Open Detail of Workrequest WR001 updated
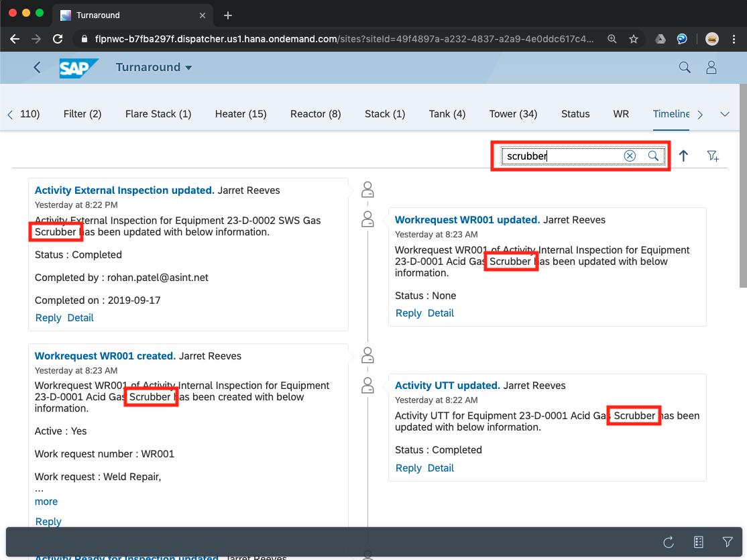 point(441,313)
